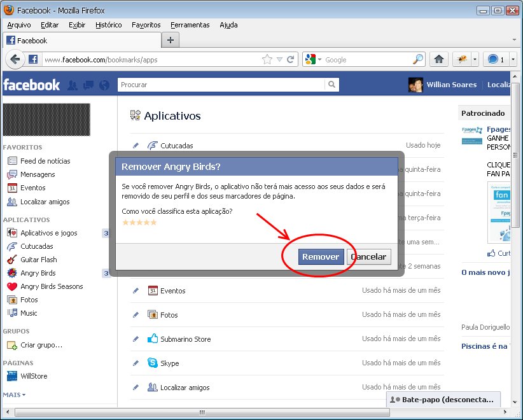
Task: Open Facebook friend requests icon
Action: pos(73,85)
